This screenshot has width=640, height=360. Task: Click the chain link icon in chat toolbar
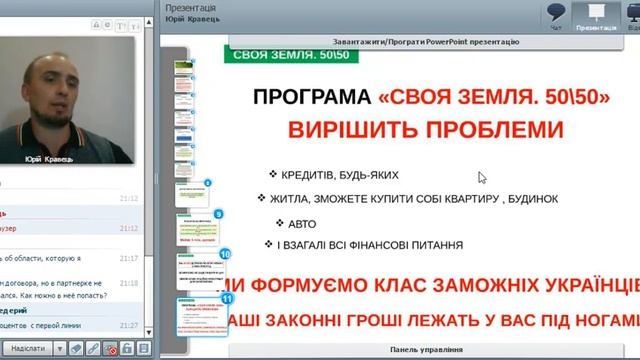tap(93, 349)
